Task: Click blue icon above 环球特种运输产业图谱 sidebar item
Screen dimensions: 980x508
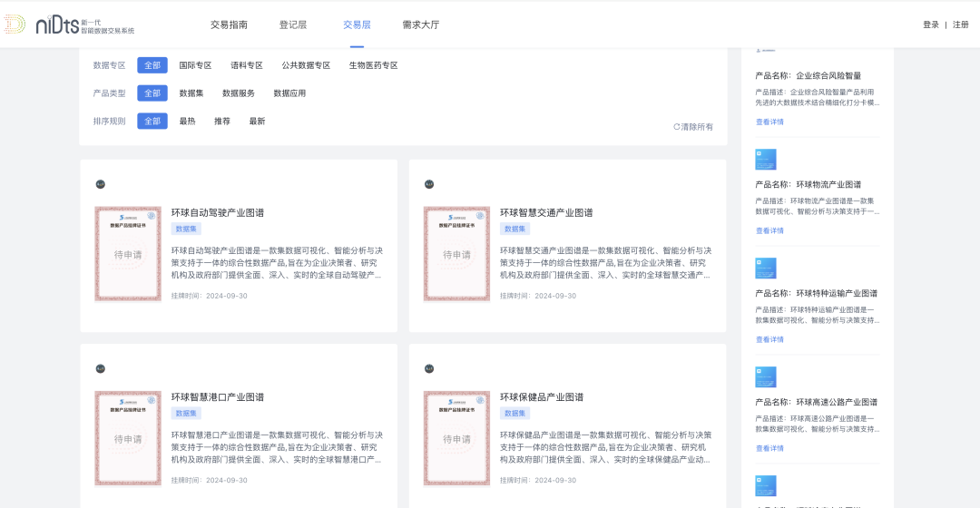Action: 766,269
